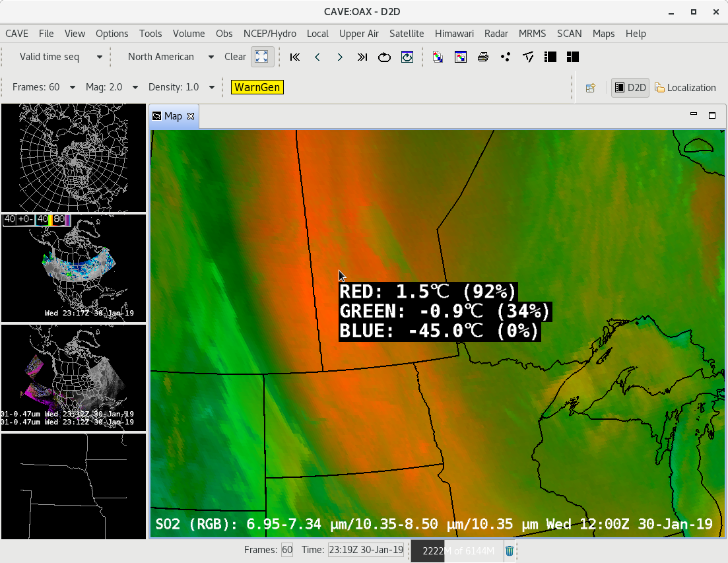This screenshot has height=563, width=728.
Task: Open loop properties icon
Action: [407, 57]
